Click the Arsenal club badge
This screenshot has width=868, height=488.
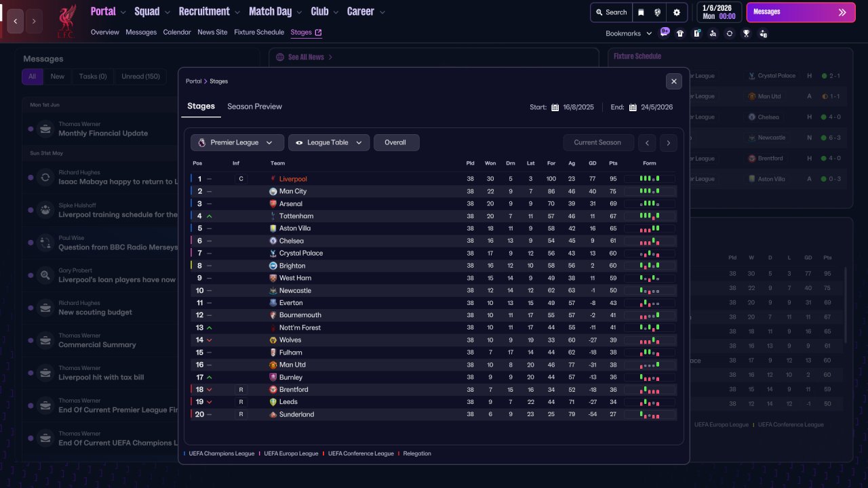(x=273, y=204)
